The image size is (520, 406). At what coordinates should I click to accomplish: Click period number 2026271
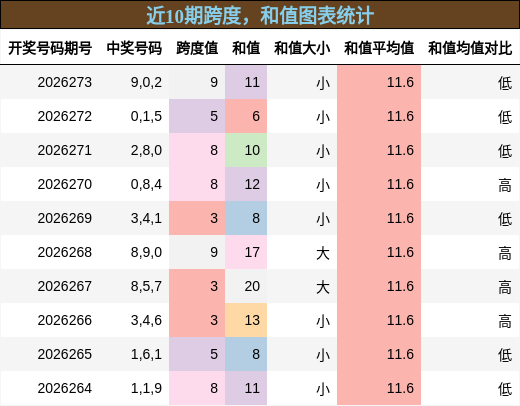(x=65, y=150)
